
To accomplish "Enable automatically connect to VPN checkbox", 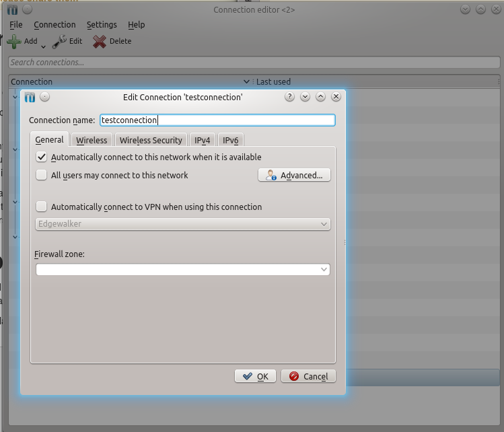I will point(42,207).
